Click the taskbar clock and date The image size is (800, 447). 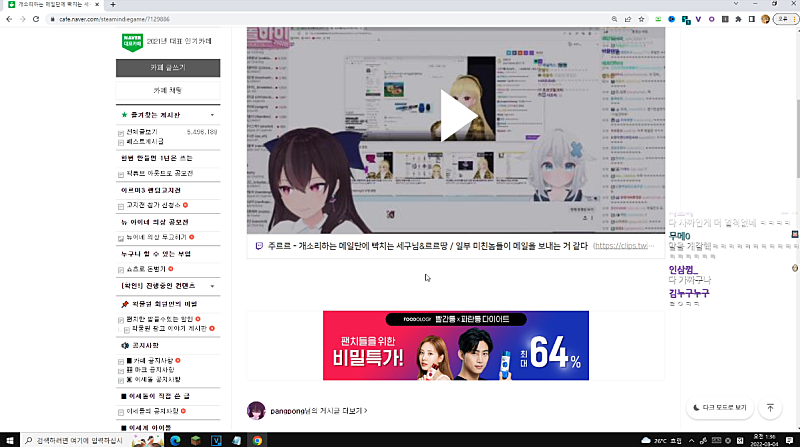pyautogui.click(x=764, y=440)
